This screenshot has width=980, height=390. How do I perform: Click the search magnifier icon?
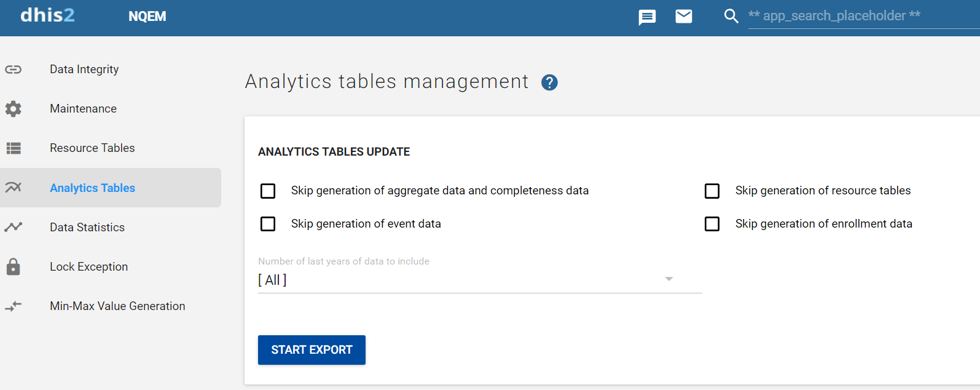click(x=731, y=16)
